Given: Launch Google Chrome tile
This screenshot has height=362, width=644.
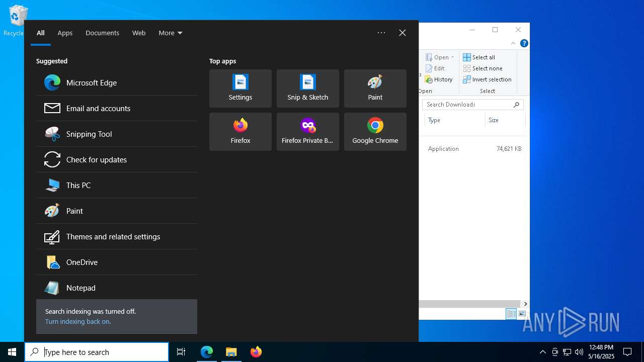Looking at the screenshot, I should pos(375,132).
